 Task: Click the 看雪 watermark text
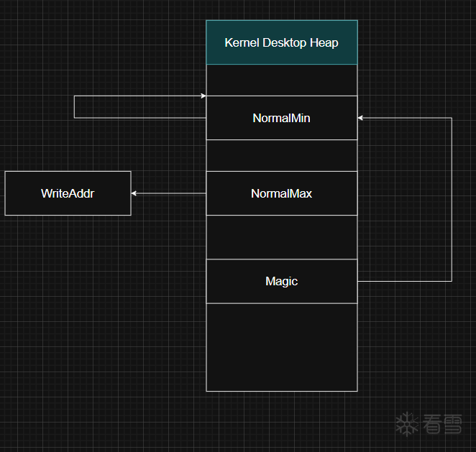coord(442,424)
